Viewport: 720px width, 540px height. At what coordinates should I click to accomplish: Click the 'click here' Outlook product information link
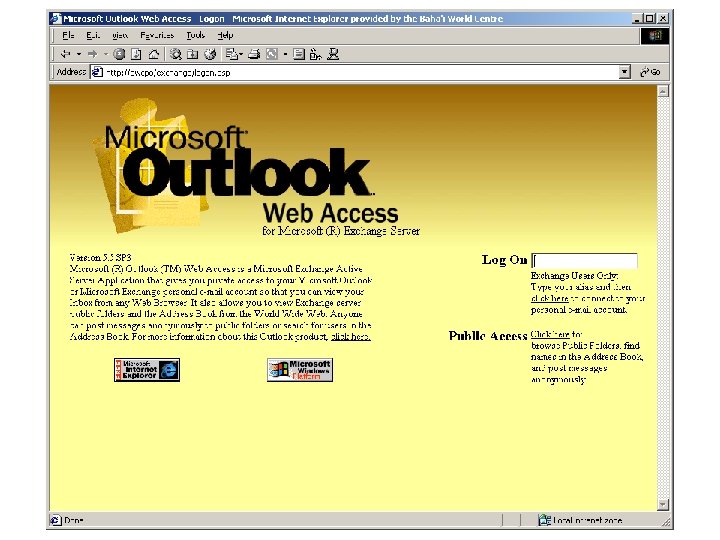[x=351, y=337]
